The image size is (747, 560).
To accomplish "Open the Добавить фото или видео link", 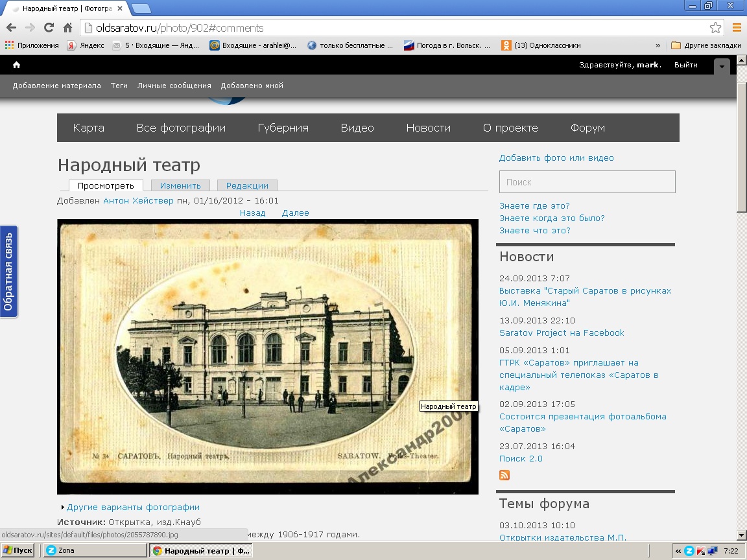I will 556,158.
